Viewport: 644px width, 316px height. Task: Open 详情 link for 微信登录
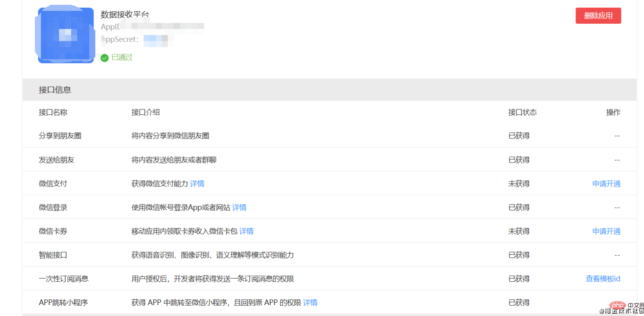[x=239, y=207]
